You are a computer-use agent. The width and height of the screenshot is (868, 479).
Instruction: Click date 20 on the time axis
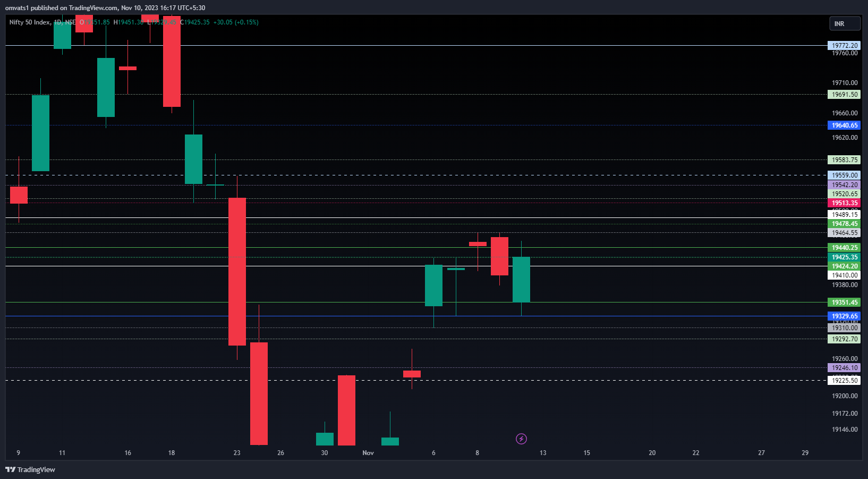[x=652, y=453]
